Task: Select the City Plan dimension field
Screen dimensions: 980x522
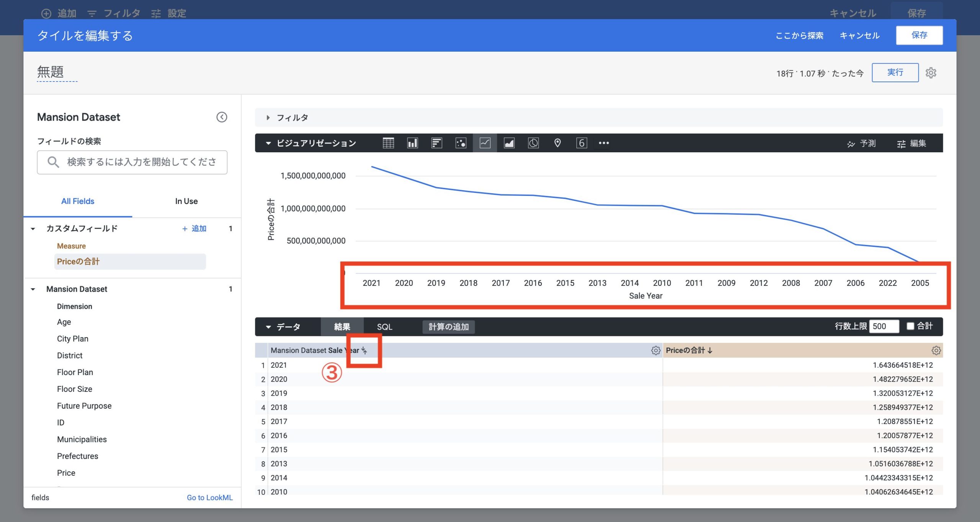Action: pyautogui.click(x=73, y=339)
